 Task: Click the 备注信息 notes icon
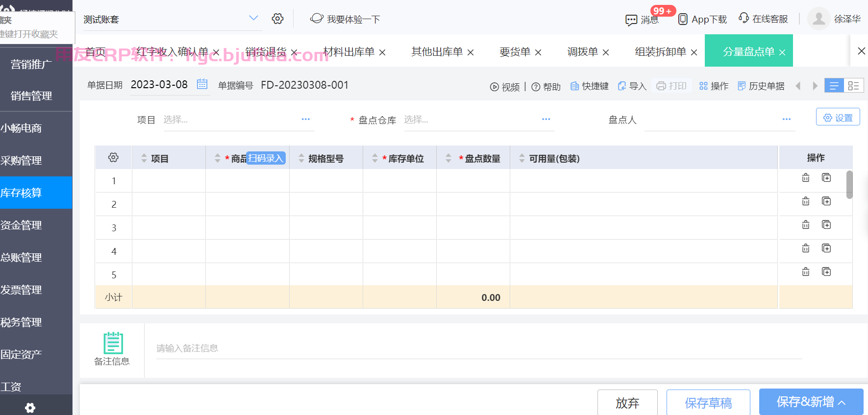coord(113,342)
